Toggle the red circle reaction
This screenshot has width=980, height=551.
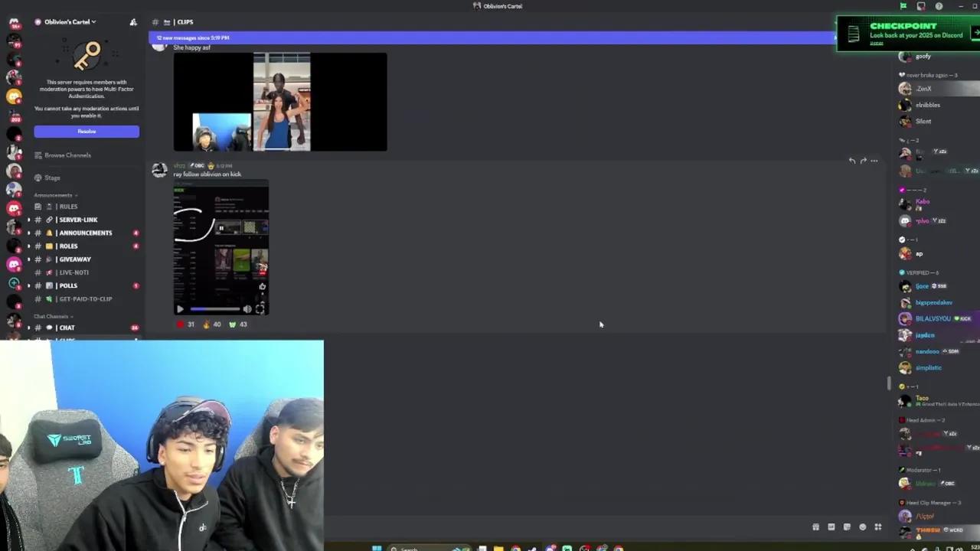point(180,324)
